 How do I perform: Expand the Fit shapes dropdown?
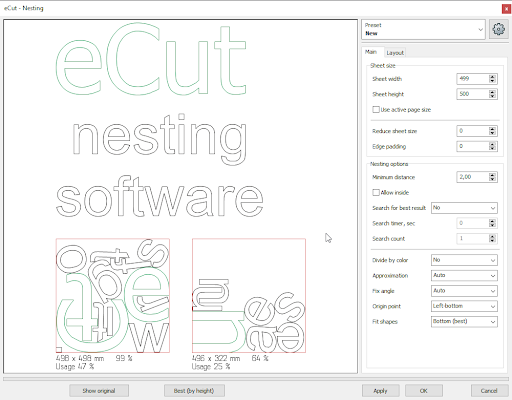[464, 321]
